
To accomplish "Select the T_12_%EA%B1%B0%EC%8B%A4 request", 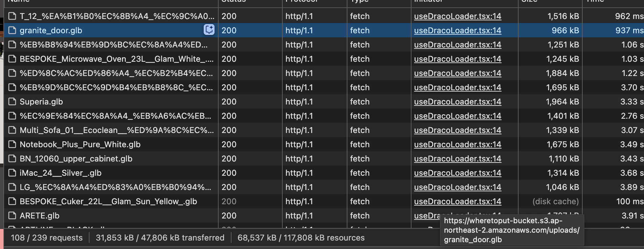I will 117,16.
